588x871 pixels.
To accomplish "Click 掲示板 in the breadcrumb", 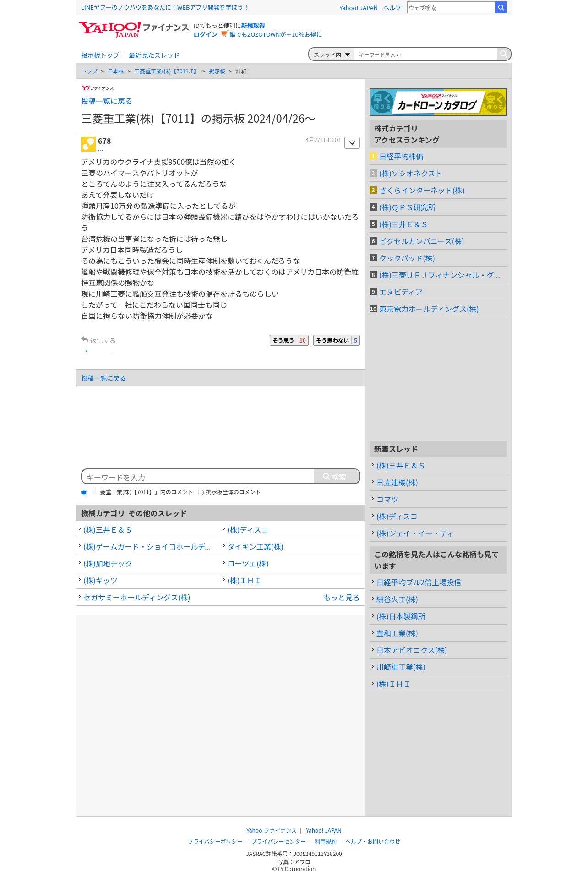I will point(217,71).
